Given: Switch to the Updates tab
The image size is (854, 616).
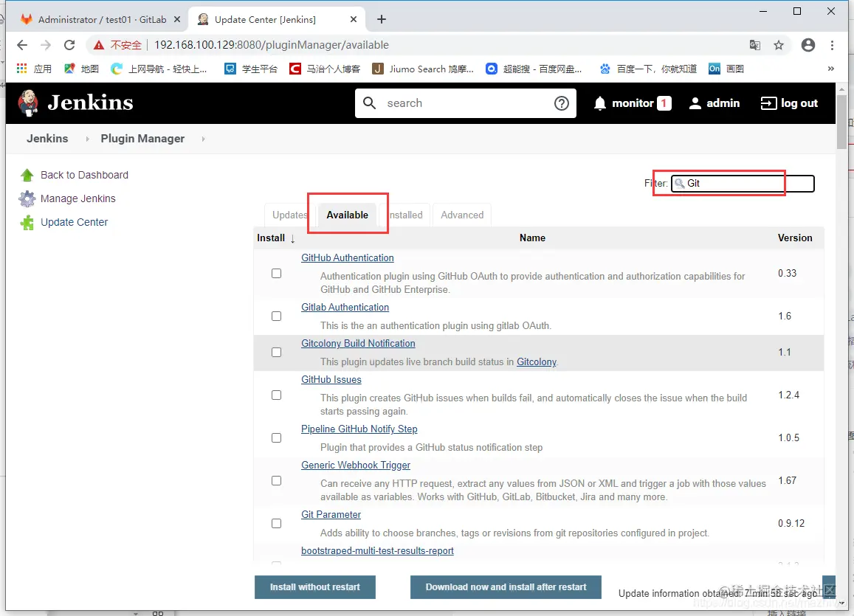Looking at the screenshot, I should tap(290, 215).
